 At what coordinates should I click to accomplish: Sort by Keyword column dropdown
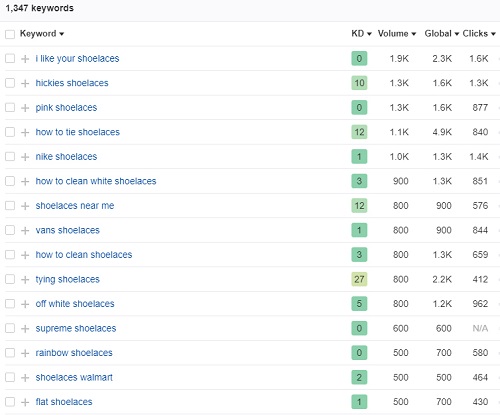[x=42, y=34]
